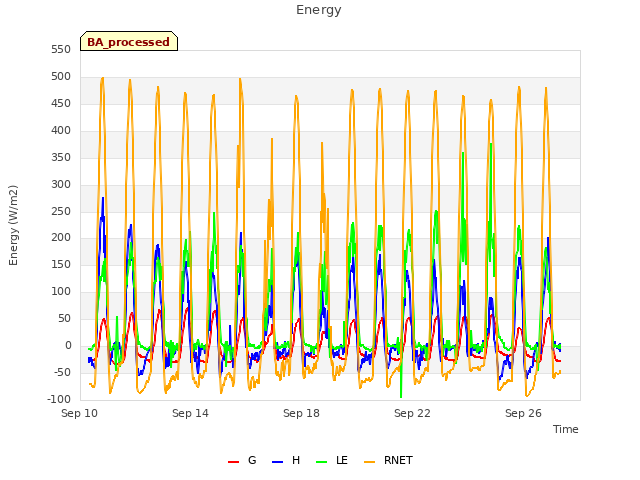Click the -50 y-axis tick label

62,373
